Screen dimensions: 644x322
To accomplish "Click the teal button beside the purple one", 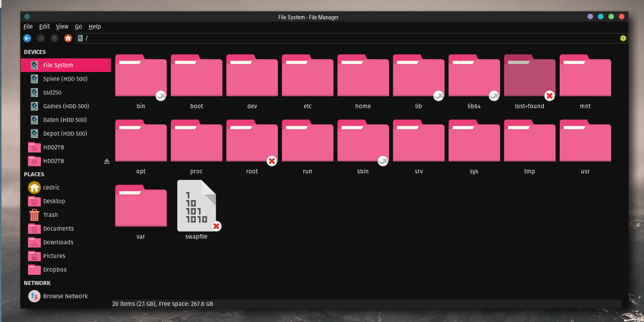I will point(601,17).
